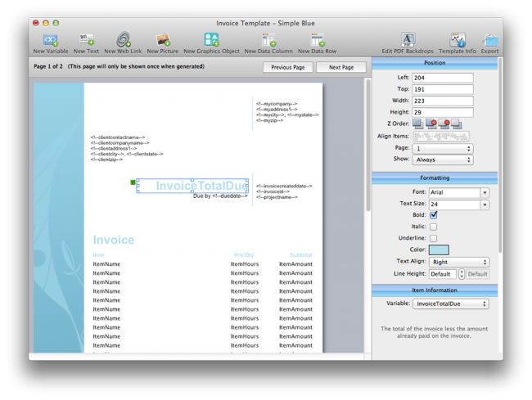
Task: Select the '<!--mycompany-->' address block
Action: (x=287, y=112)
